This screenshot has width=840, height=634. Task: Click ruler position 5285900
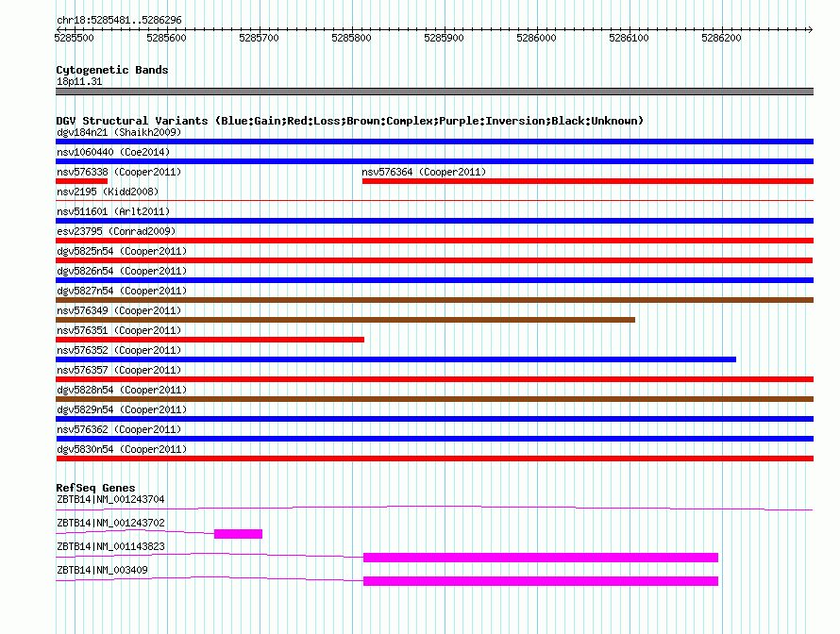pyautogui.click(x=445, y=38)
